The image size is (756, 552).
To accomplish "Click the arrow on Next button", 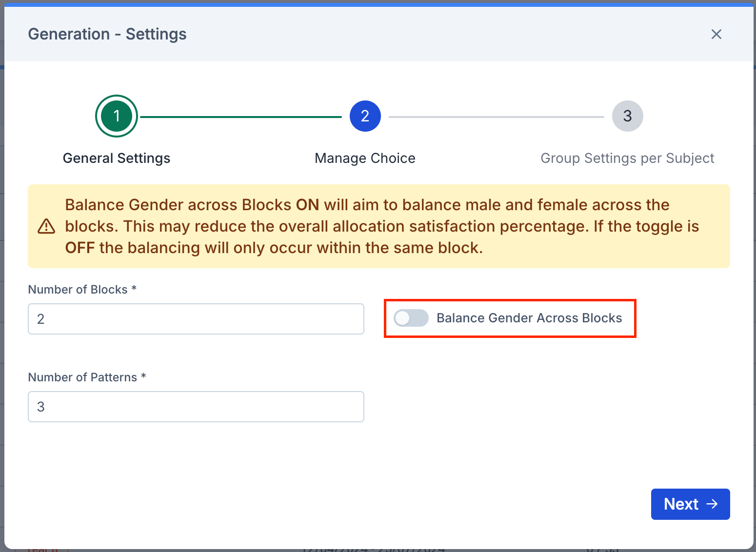I will (713, 504).
